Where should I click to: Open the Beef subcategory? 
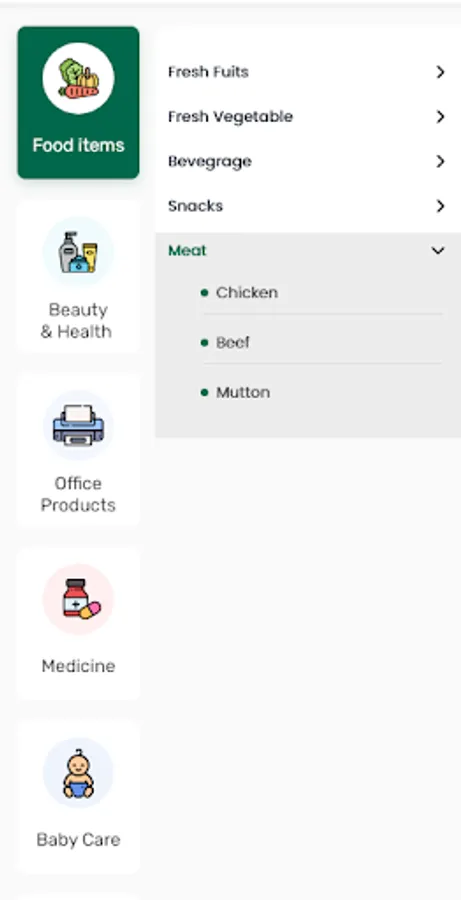pos(233,343)
